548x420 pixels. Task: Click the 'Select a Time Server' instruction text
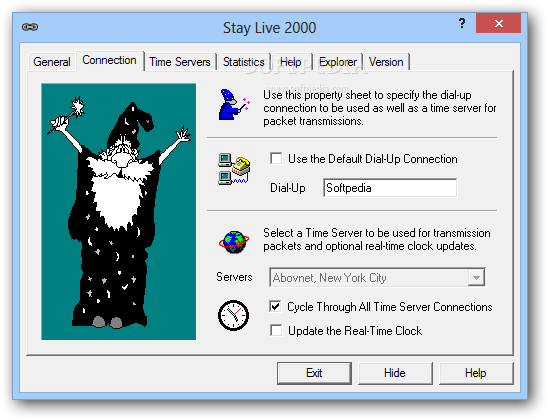pyautogui.click(x=377, y=239)
